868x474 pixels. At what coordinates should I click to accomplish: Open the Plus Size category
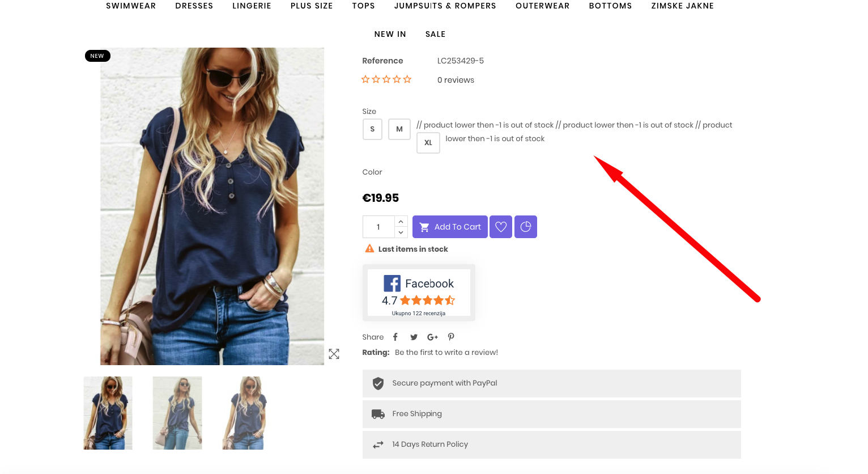coord(312,6)
